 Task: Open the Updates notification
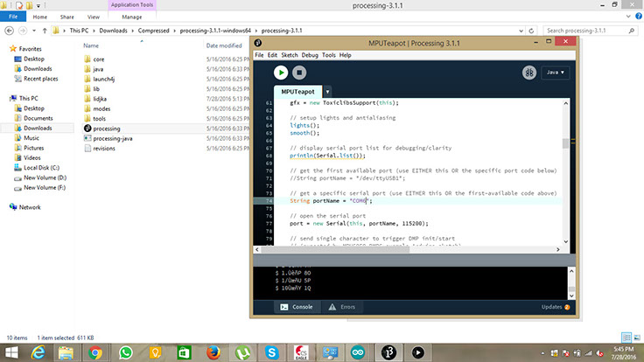click(556, 307)
